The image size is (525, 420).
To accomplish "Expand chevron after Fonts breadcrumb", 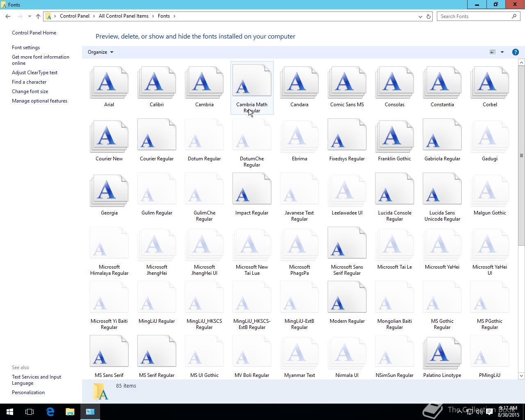I will (x=174, y=16).
